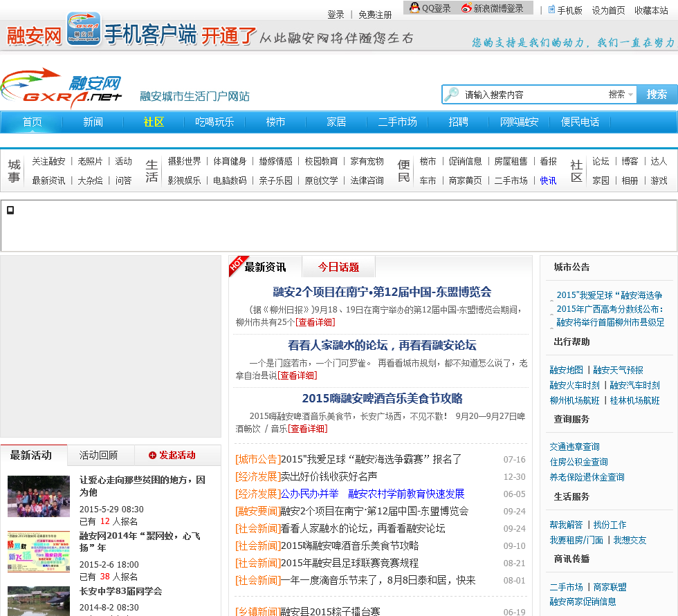Open the 我要租房/门面 link
Viewport: 678px width, 616px height.
(x=576, y=540)
